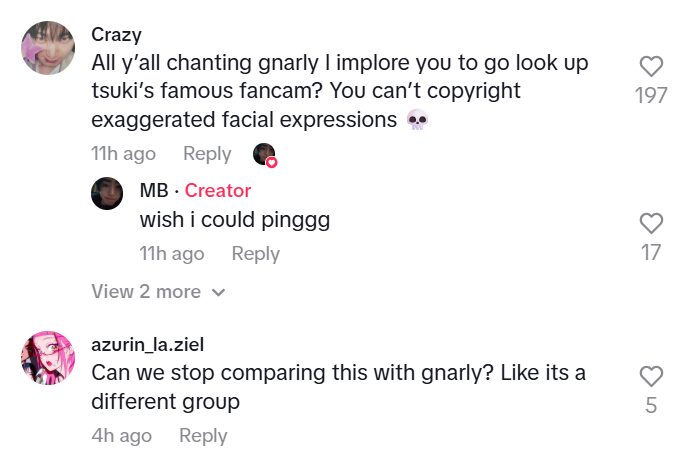Reply to azurin_la.ziel's comment
685x457 pixels.
(x=203, y=436)
